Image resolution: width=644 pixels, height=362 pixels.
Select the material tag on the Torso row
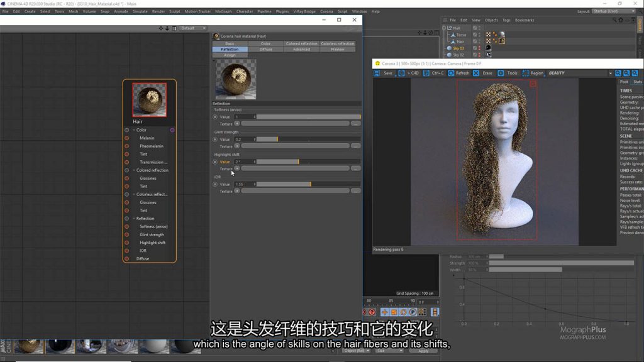tap(502, 35)
